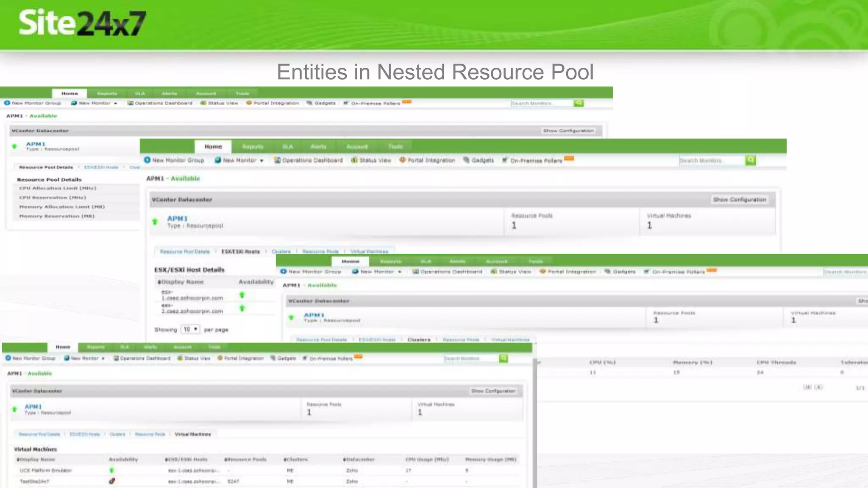
Task: Select Reports tab in Resource Pool Details window
Action: pos(107,93)
